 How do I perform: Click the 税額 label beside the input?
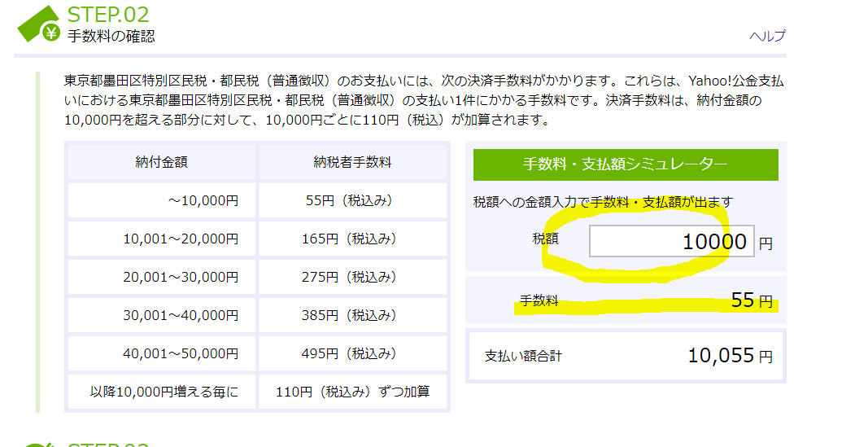545,239
